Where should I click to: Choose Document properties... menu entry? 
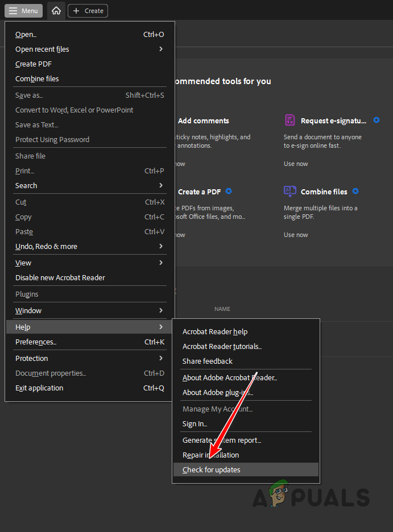click(x=90, y=373)
